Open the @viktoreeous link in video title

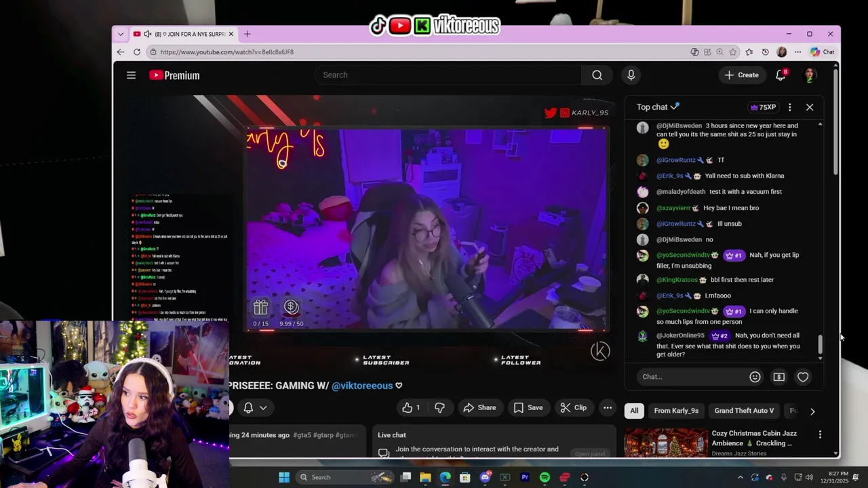tap(362, 386)
